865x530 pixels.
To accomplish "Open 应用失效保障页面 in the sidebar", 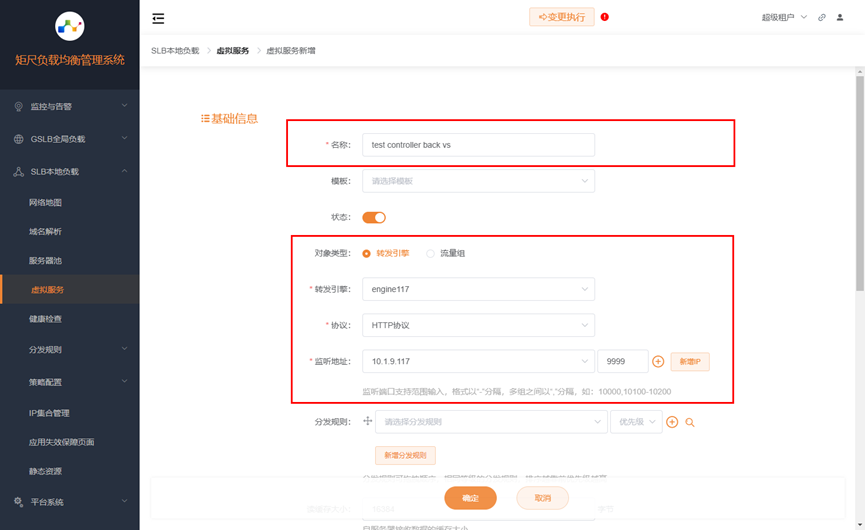I will coord(70,442).
